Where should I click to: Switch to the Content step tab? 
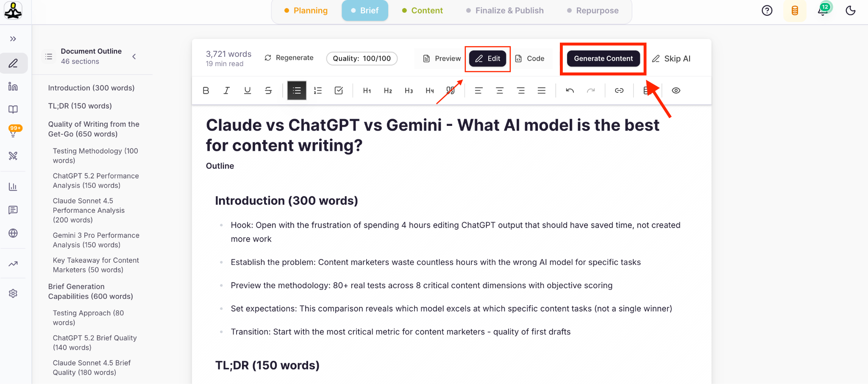[x=422, y=11]
